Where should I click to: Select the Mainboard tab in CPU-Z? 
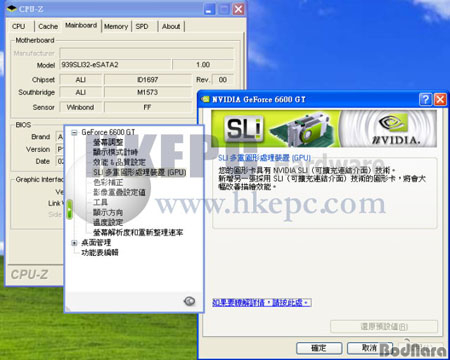[81, 25]
